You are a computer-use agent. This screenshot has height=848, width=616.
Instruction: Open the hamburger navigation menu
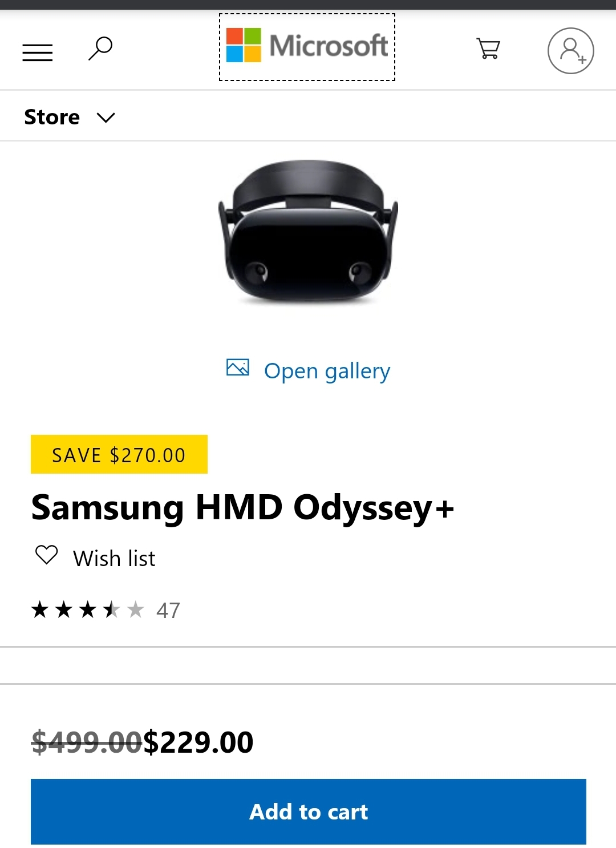coord(38,52)
